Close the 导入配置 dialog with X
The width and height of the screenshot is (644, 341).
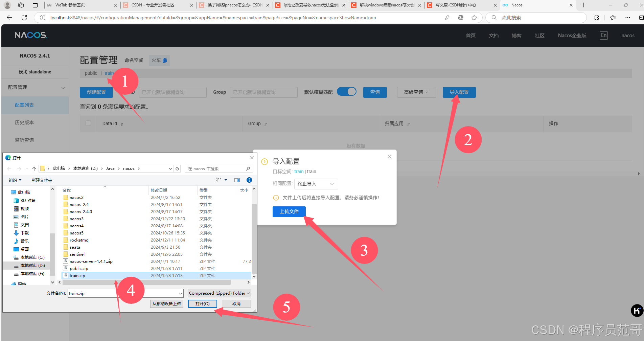390,157
